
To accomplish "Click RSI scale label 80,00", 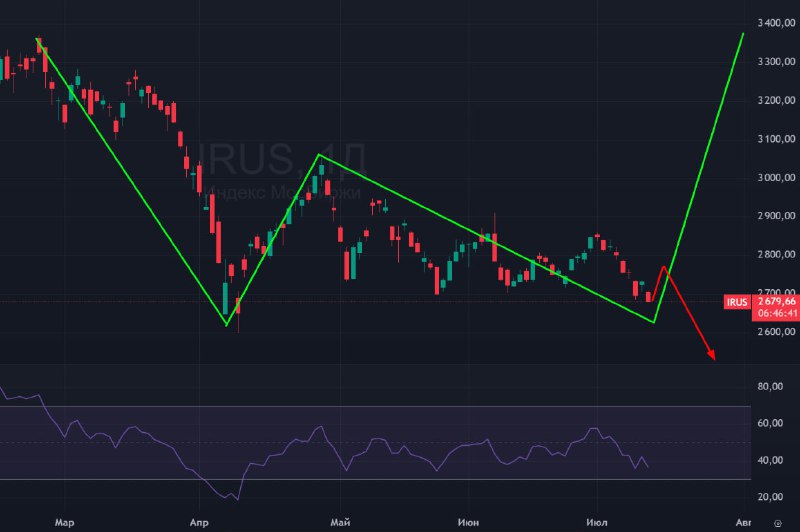I will 770,387.
